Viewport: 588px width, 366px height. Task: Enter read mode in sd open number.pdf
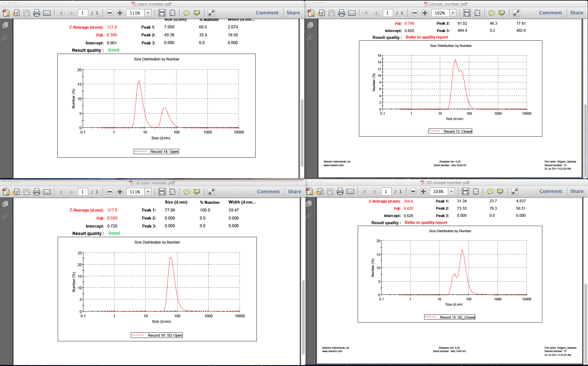click(x=211, y=192)
